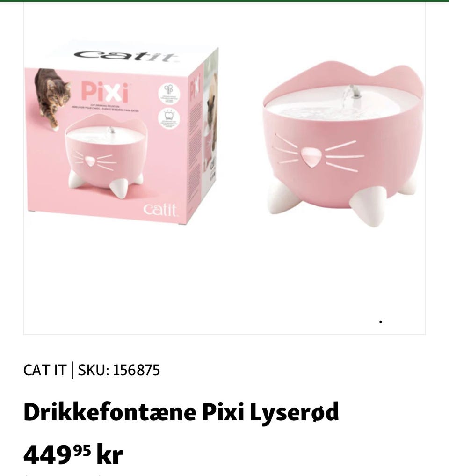Click the upper circular feature icon on box
The width and height of the screenshot is (449, 476).
(x=169, y=94)
